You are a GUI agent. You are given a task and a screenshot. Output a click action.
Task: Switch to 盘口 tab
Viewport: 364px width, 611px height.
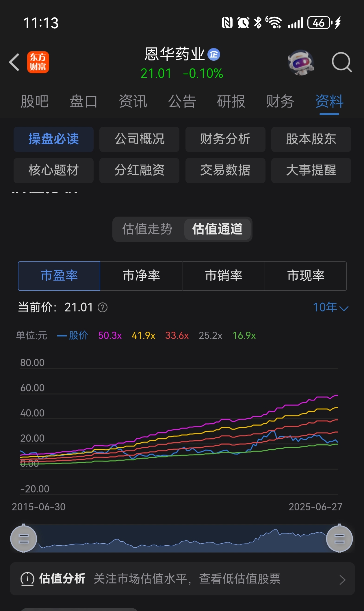(84, 101)
